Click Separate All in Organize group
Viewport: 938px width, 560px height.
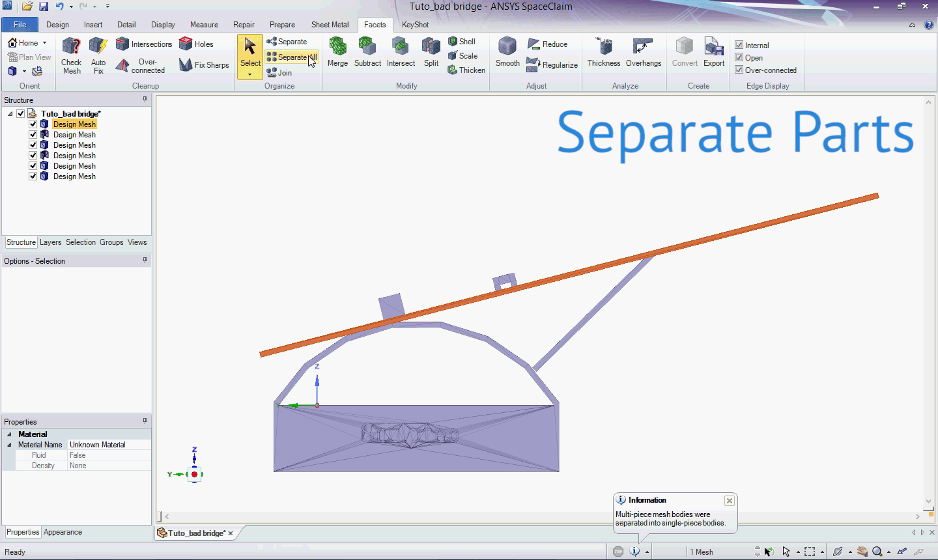(292, 57)
